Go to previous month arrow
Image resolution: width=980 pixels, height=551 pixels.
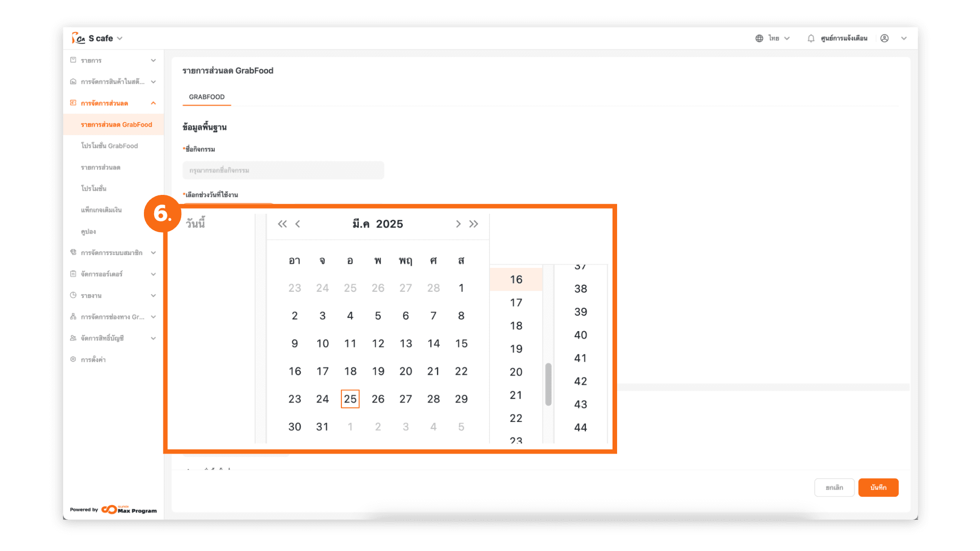pyautogui.click(x=298, y=224)
